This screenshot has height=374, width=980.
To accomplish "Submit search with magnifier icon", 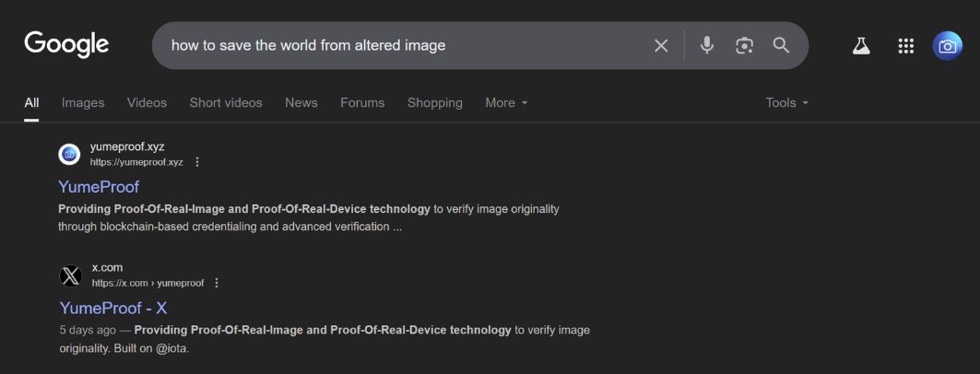I will (x=781, y=45).
